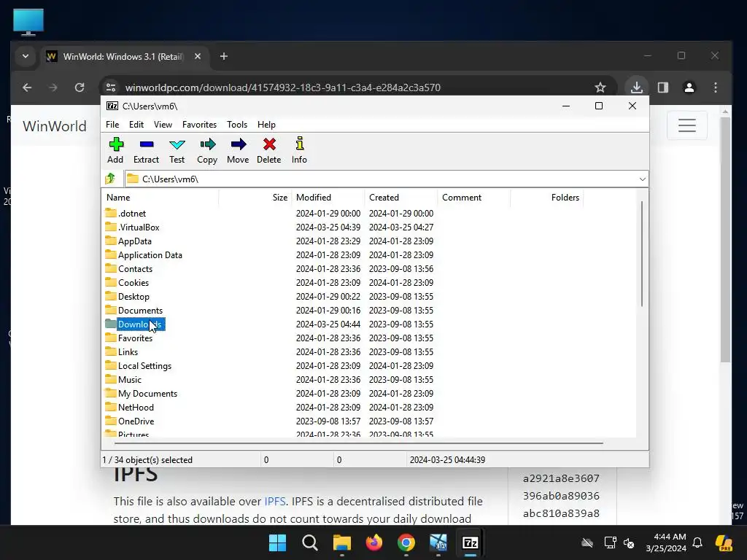Open the Tools menu
Viewport: 747px width, 560px height.
tap(237, 124)
